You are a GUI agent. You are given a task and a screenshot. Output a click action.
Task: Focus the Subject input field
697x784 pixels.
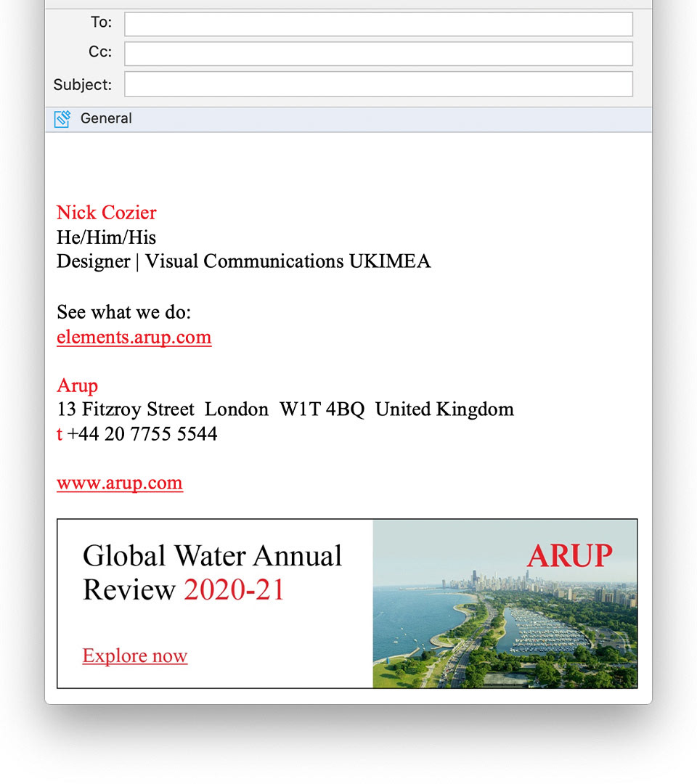click(378, 84)
